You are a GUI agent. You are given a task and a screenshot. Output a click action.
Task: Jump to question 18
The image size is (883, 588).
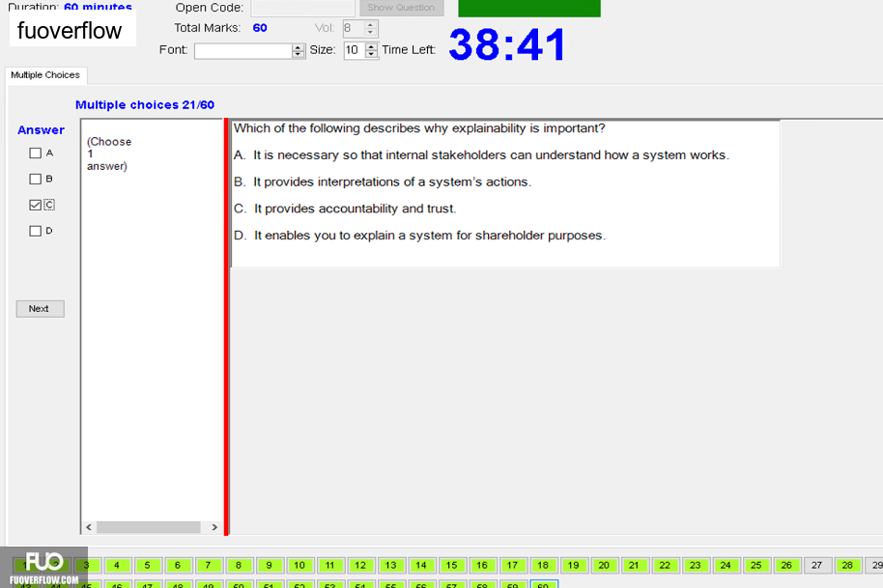[543, 565]
